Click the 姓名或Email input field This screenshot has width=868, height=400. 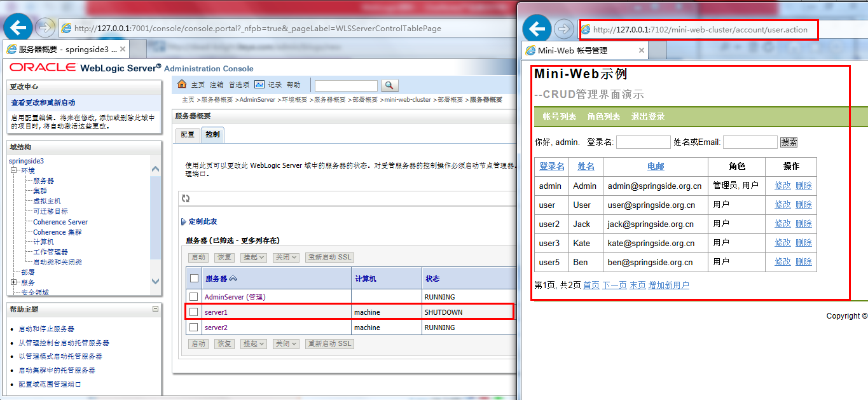pyautogui.click(x=750, y=142)
